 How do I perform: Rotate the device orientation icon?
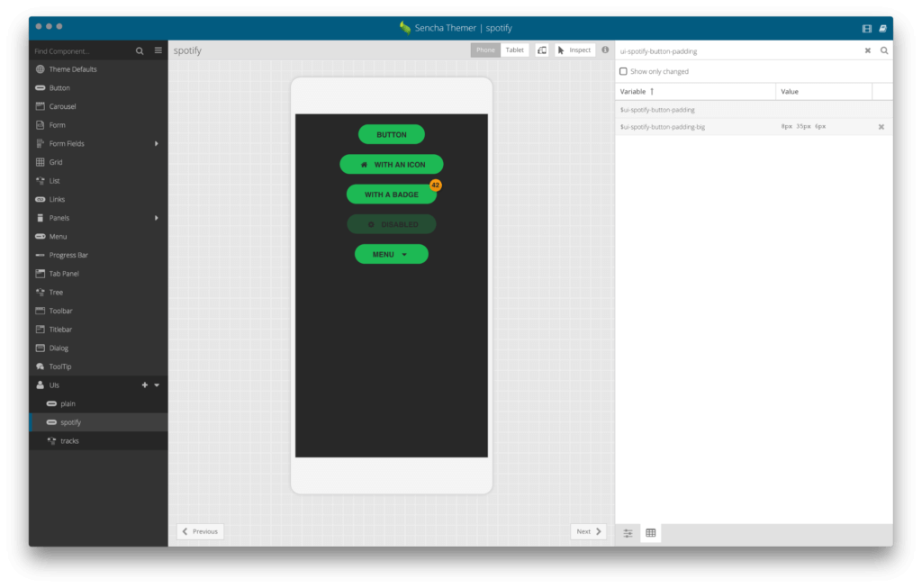[541, 50]
